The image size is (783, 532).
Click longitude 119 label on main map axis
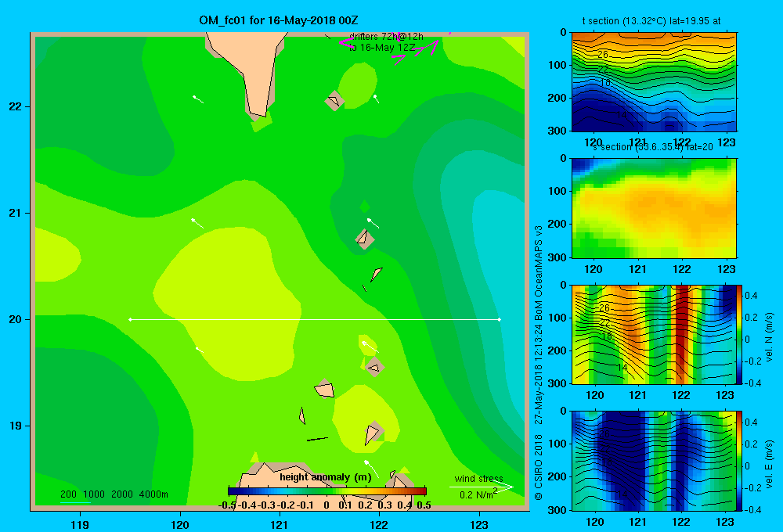pyautogui.click(x=80, y=524)
